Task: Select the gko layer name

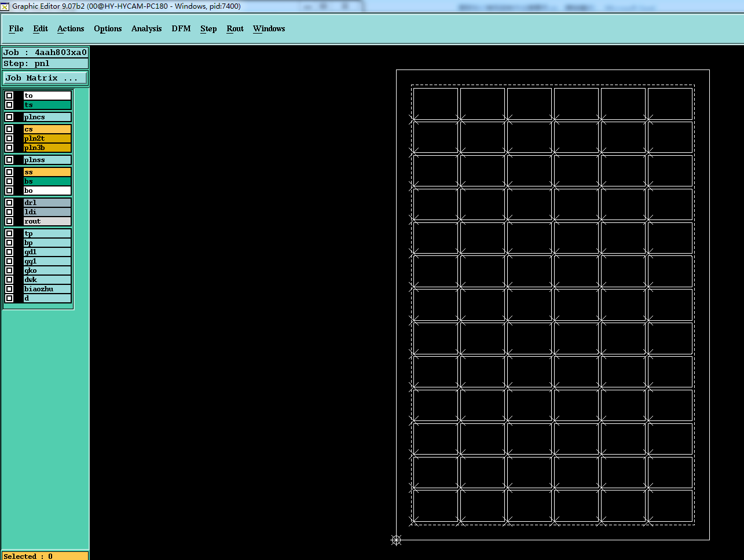Action: tap(47, 270)
